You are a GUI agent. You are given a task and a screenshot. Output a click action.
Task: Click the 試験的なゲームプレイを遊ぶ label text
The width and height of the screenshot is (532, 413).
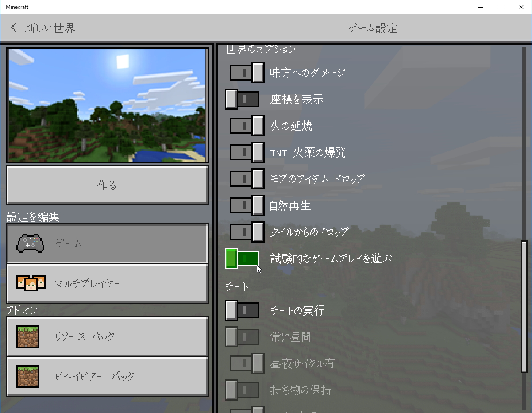331,258
